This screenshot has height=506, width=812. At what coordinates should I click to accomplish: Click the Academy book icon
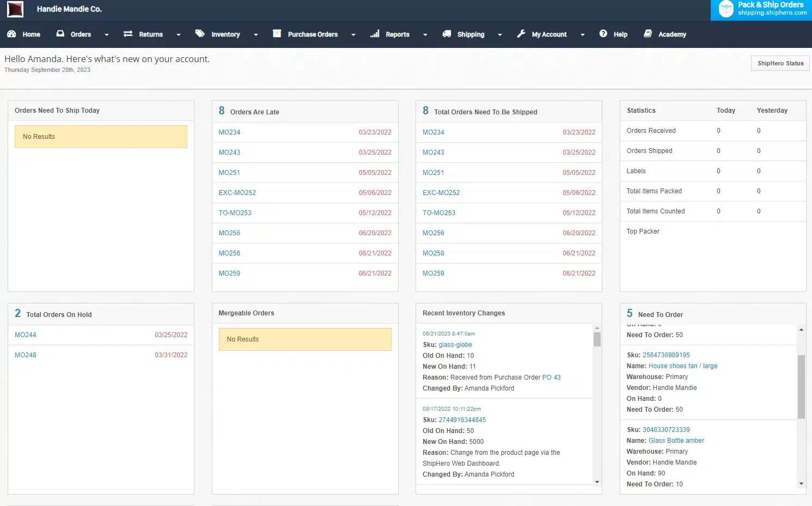pos(648,34)
